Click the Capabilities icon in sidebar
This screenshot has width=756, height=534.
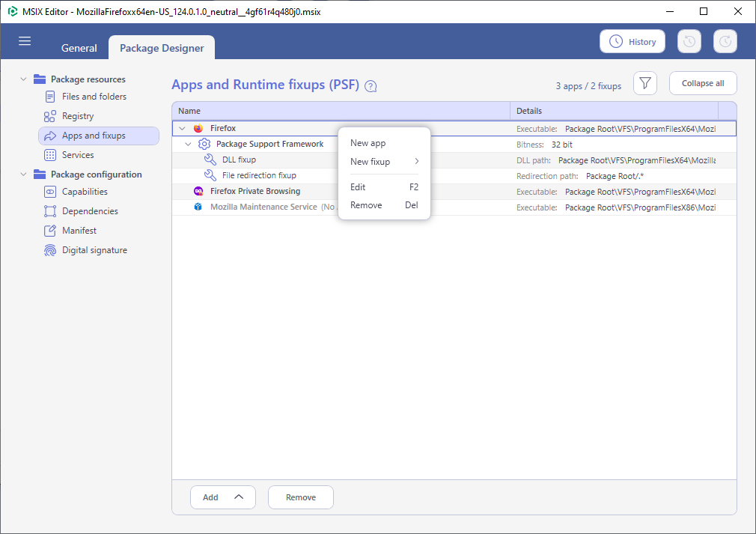coord(49,192)
